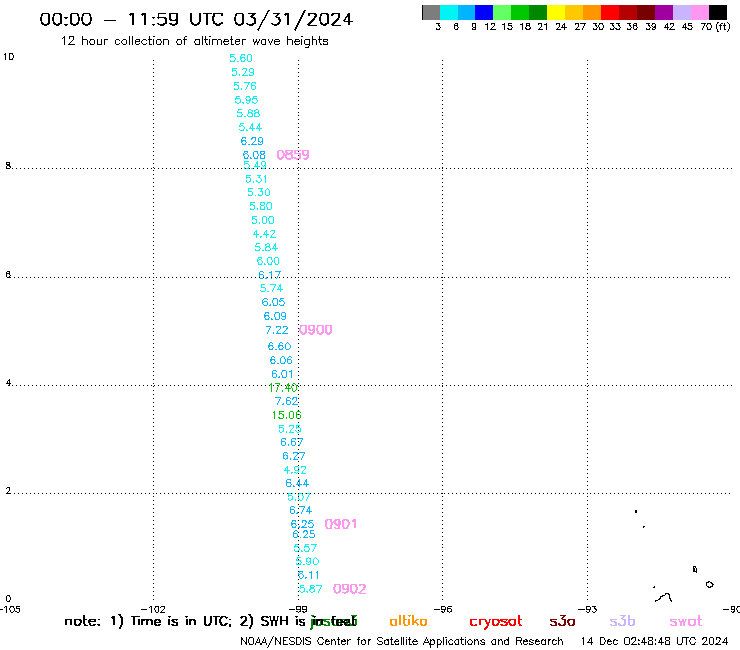
Task: Click the 5.95 wave height value
Action: click(x=246, y=100)
